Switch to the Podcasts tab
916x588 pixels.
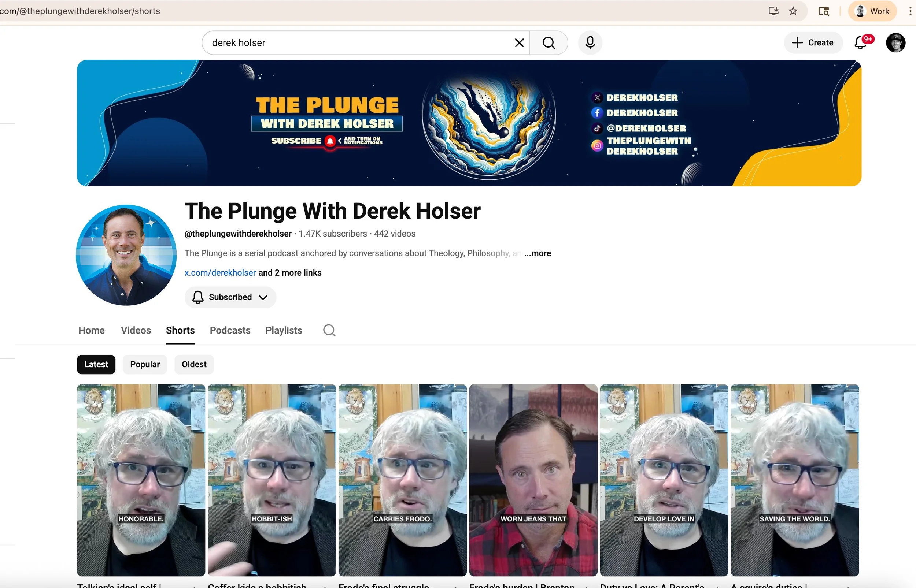230,330
